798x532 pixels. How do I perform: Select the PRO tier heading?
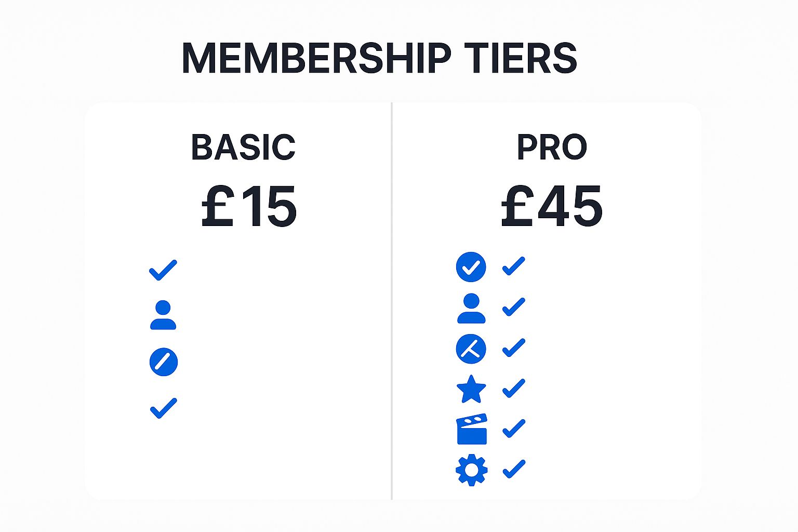pos(552,147)
